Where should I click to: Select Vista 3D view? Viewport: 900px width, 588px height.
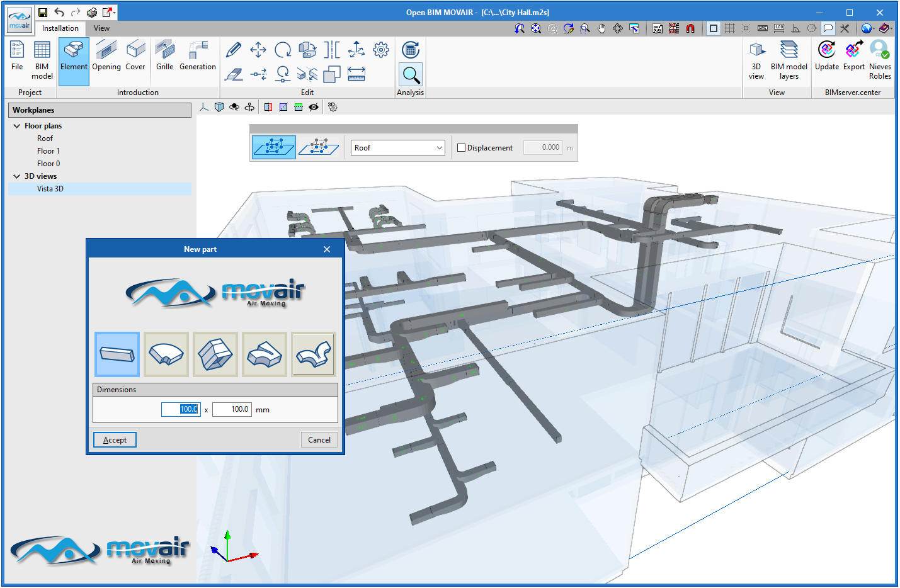click(x=50, y=189)
